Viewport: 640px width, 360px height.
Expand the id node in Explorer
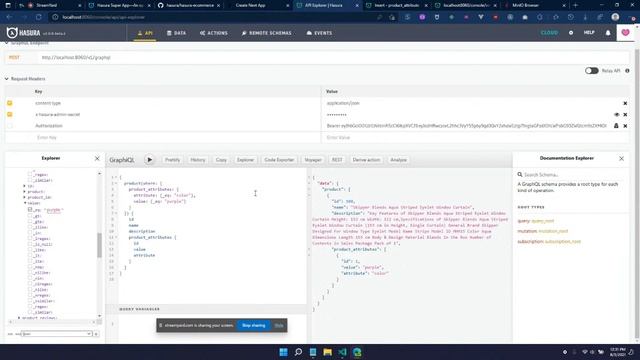(24, 186)
